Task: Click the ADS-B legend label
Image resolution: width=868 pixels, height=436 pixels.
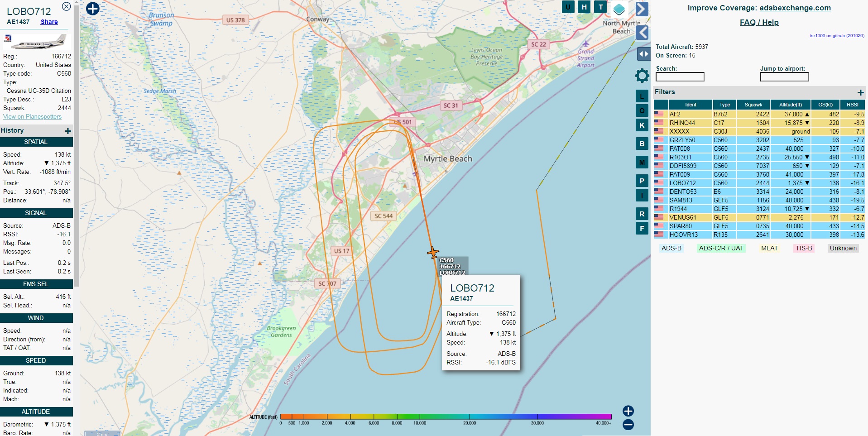Action: (x=671, y=248)
